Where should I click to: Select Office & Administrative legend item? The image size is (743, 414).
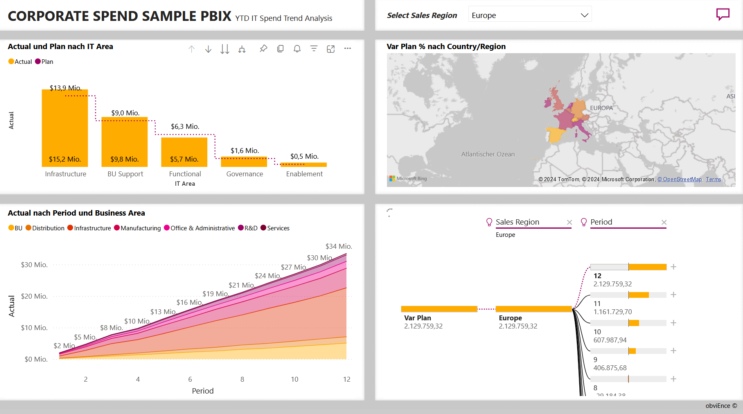[x=199, y=228]
